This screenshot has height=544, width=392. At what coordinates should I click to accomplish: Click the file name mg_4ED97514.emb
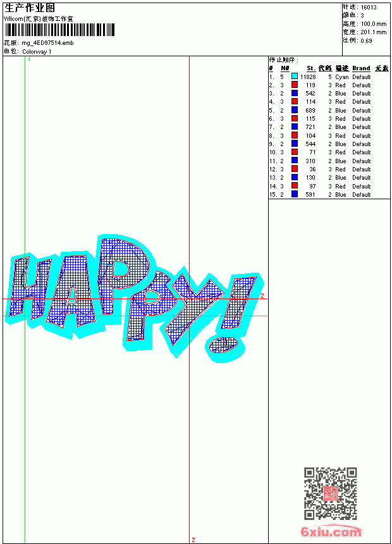(47, 43)
